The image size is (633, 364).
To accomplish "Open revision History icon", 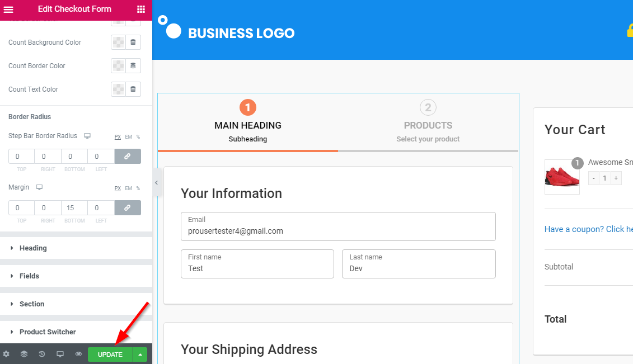I will pyautogui.click(x=42, y=354).
